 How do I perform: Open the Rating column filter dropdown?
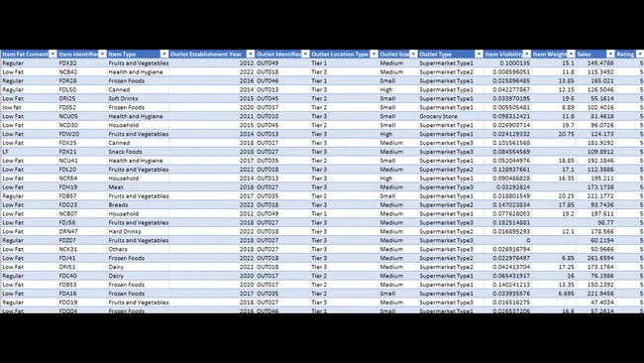click(x=640, y=55)
